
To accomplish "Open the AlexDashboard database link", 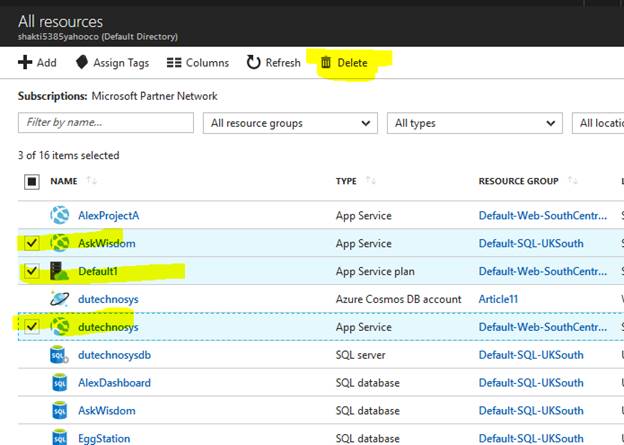I will pos(115,383).
